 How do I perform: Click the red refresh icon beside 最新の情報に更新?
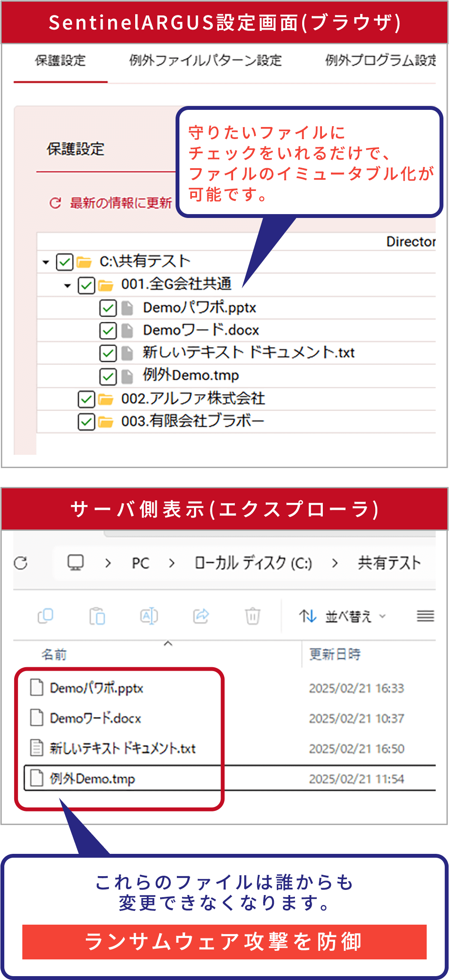tap(55, 203)
